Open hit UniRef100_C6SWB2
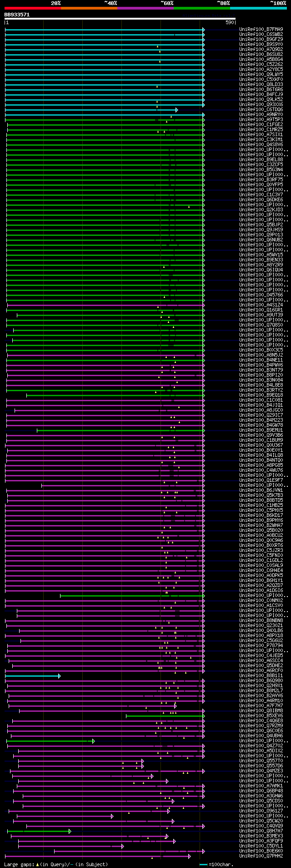Screen dimensions: 291x868 pyautogui.click(x=261, y=35)
